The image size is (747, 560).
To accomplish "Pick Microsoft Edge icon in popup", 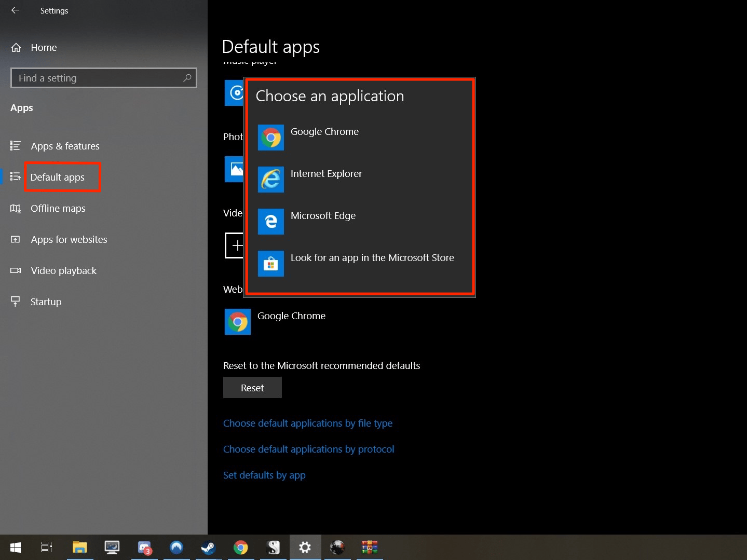I will pyautogui.click(x=270, y=222).
